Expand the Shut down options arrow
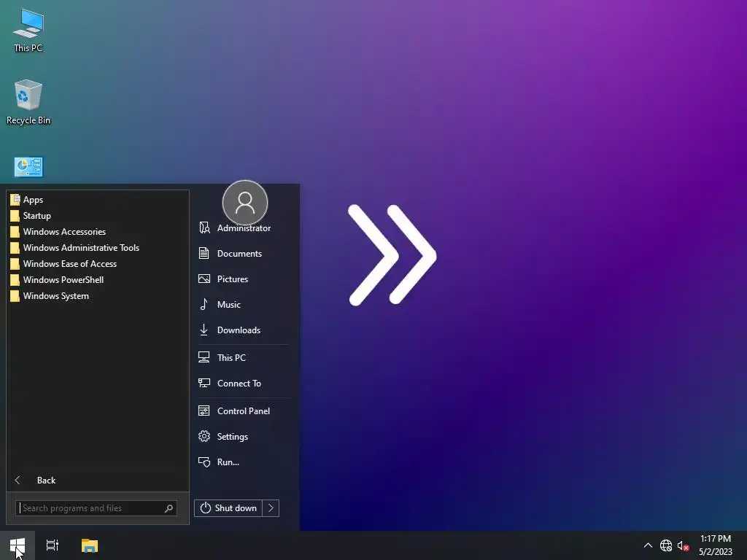 (271, 508)
